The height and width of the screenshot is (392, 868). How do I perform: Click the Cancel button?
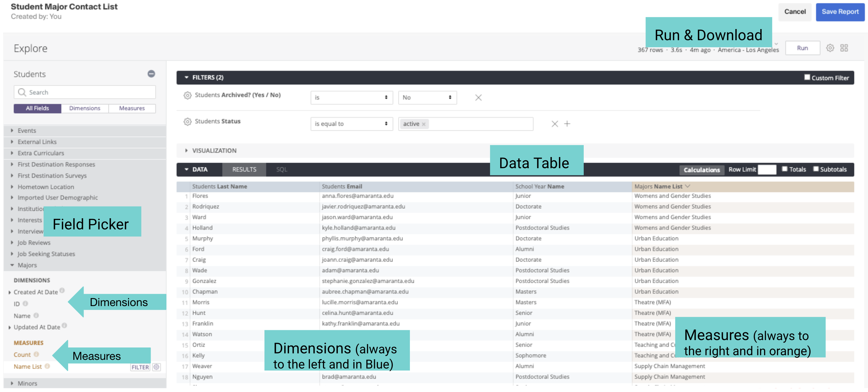coord(795,12)
